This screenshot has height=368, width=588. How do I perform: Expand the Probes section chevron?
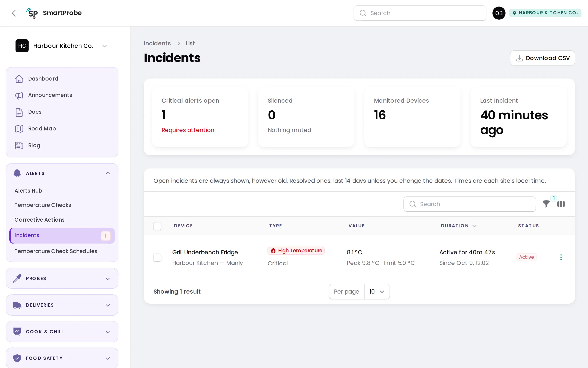(x=108, y=278)
